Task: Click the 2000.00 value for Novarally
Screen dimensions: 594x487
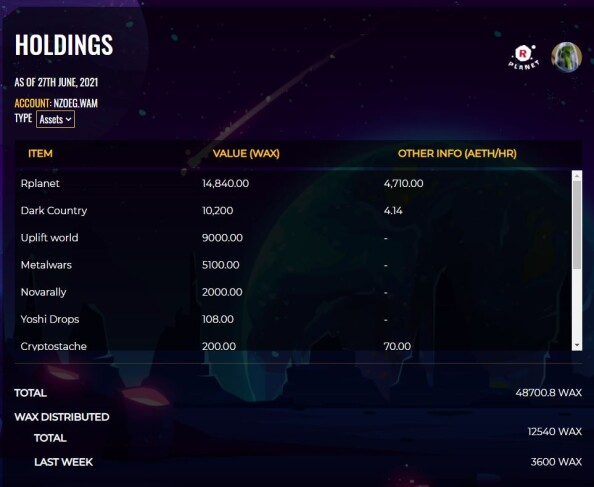Action: 222,292
